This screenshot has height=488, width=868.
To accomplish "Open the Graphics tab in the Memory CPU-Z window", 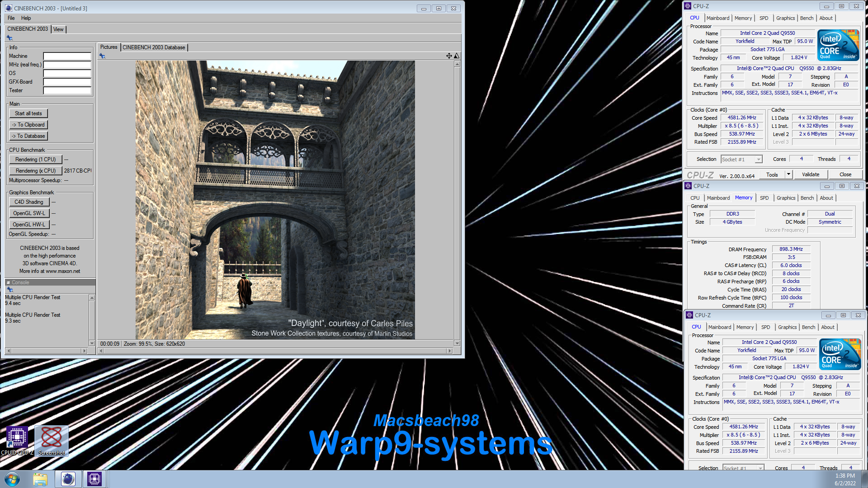I will (786, 198).
